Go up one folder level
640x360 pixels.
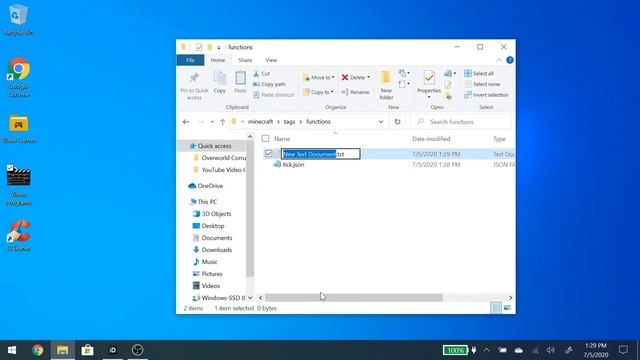[x=222, y=122]
